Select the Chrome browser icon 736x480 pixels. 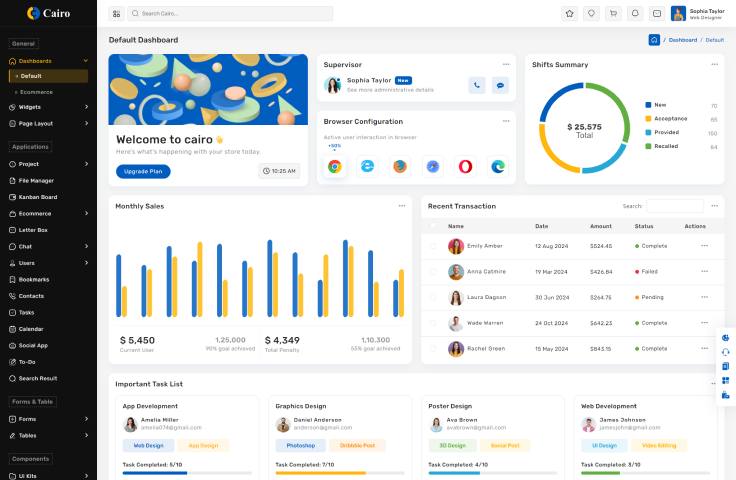[335, 166]
